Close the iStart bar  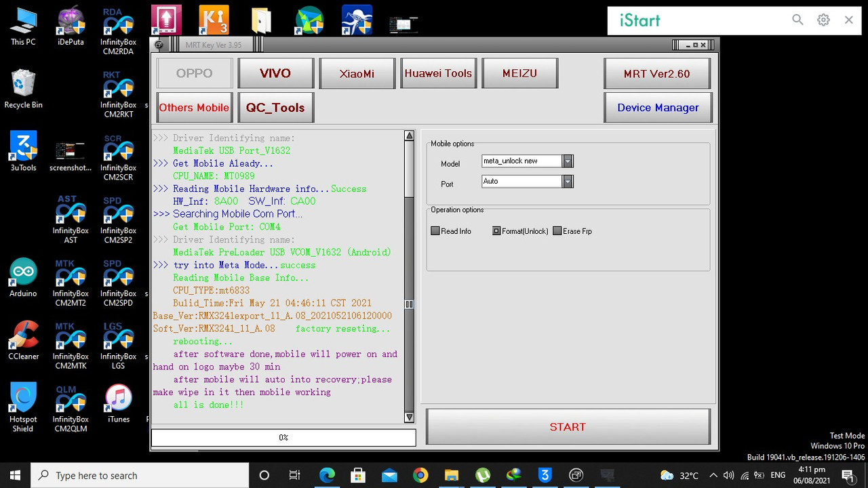[849, 20]
